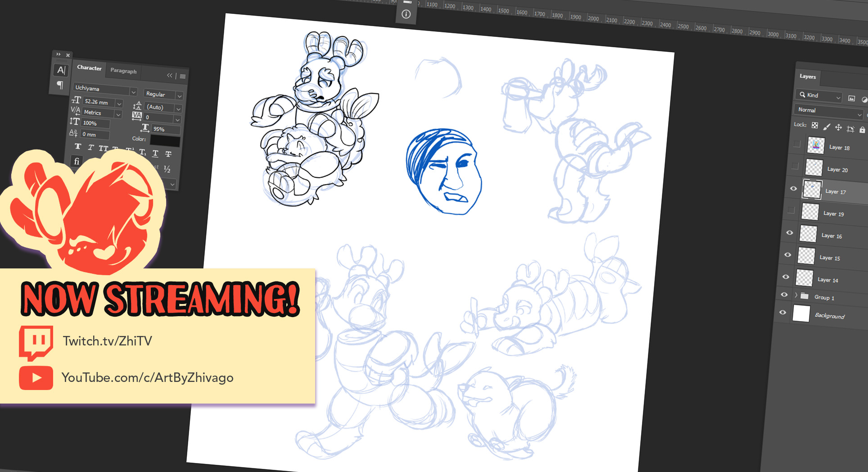868x472 pixels.
Task: Collapse the Character panel with double chevrons
Action: coord(170,75)
